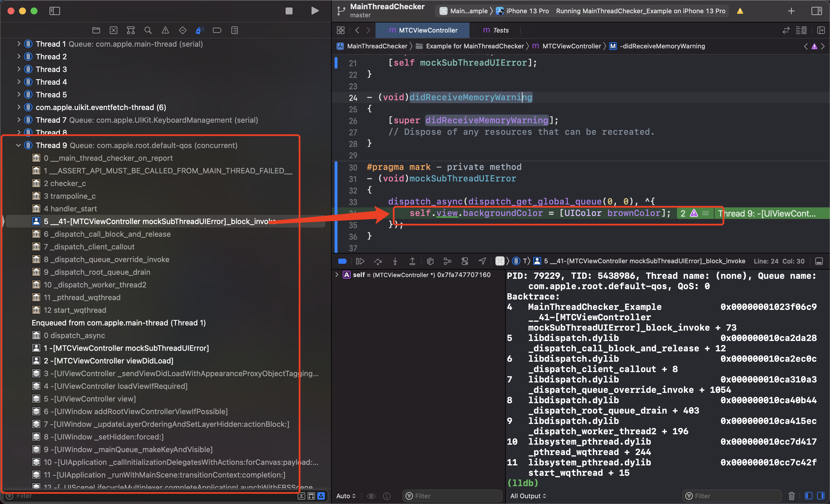Switch to the Tests tab
The width and height of the screenshot is (830, 504).
click(496, 30)
